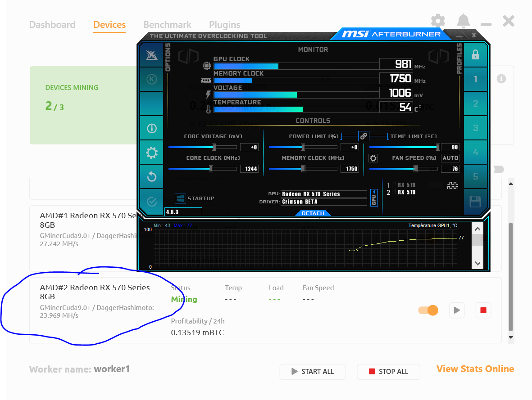This screenshot has width=532, height=400.
Task: Select Afterburner profile 3
Action: tap(475, 128)
